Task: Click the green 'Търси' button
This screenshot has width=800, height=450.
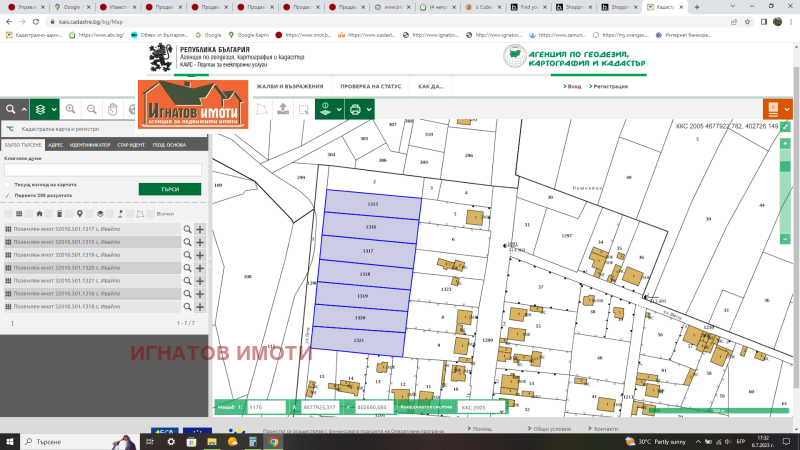Action: (x=169, y=189)
